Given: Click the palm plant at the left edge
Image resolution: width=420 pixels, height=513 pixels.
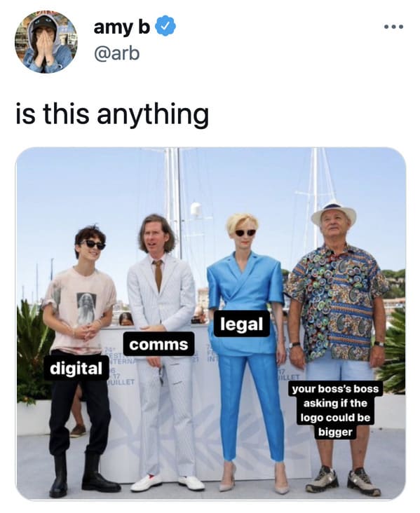Looking at the screenshot, I should (32, 352).
